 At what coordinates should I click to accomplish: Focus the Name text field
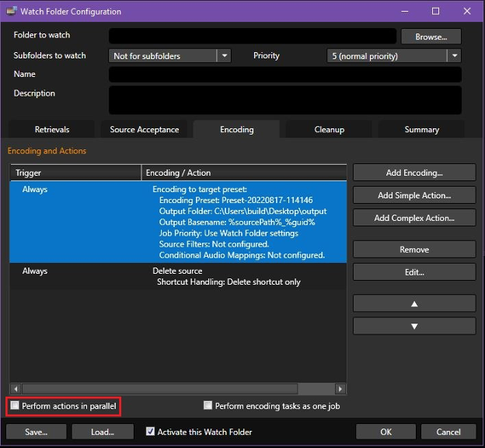[x=285, y=75]
